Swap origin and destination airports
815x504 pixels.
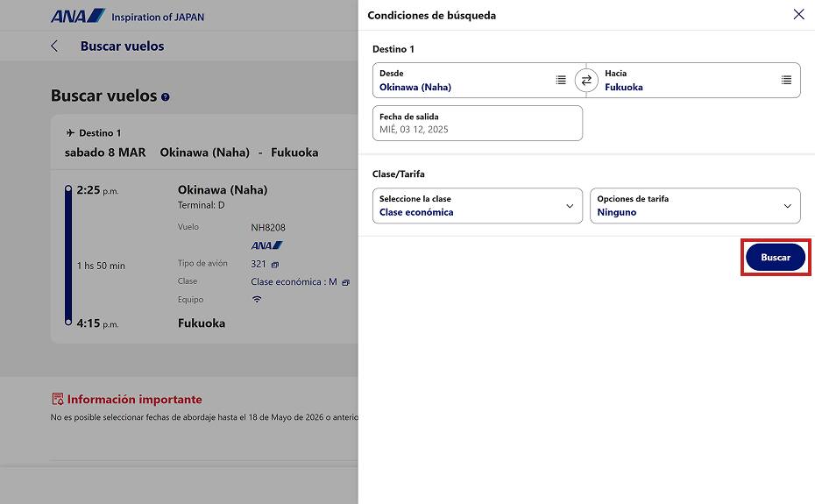coord(586,80)
